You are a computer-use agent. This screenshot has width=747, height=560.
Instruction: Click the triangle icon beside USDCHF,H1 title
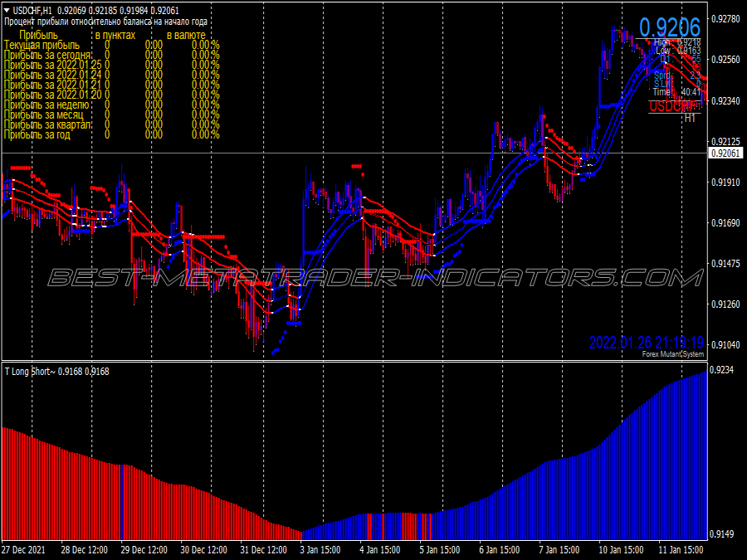7,10
